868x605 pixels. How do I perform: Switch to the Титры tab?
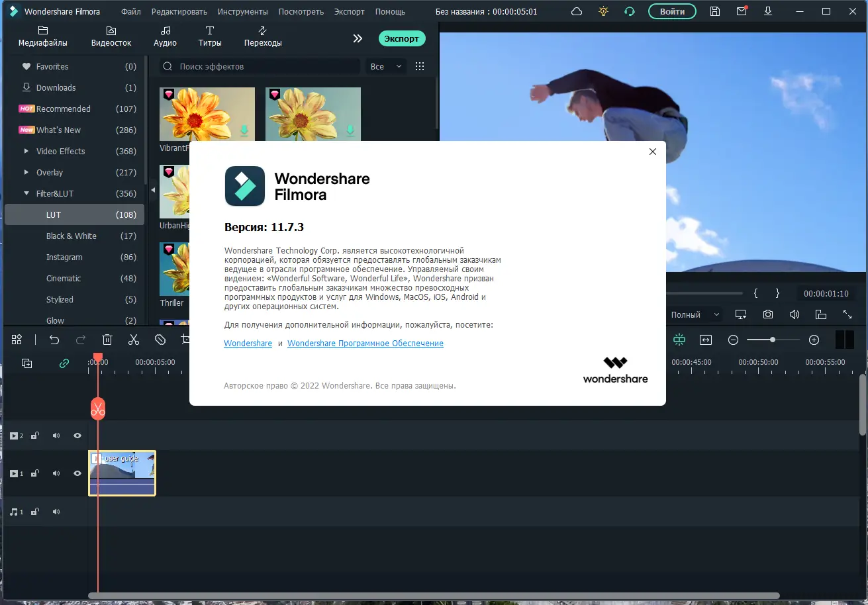[x=210, y=36]
